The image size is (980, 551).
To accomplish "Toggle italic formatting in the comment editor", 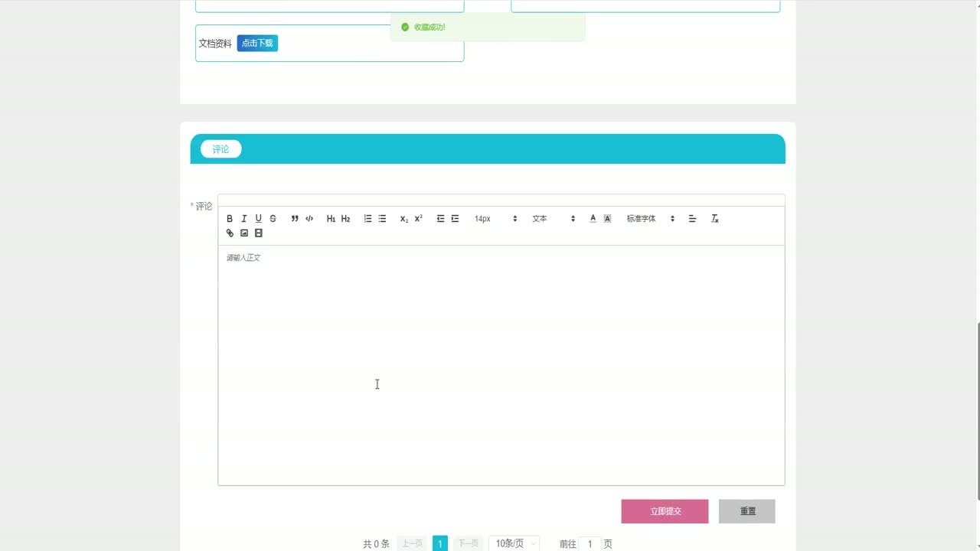I will point(244,219).
